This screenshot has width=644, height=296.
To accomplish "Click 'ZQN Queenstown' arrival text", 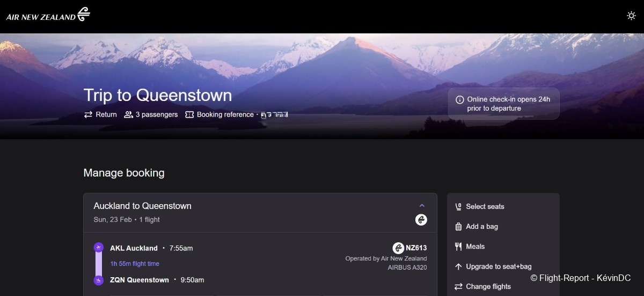I will (140, 280).
